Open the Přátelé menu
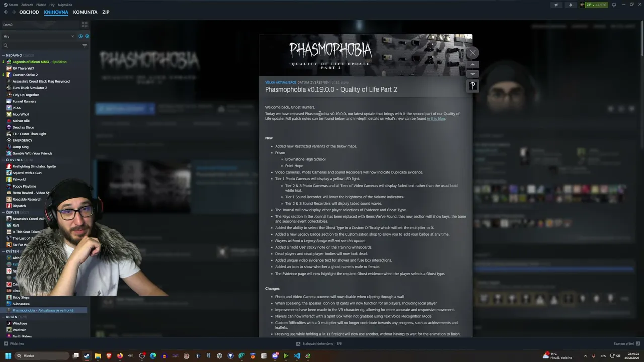This screenshot has width=644, height=362. coord(41,5)
